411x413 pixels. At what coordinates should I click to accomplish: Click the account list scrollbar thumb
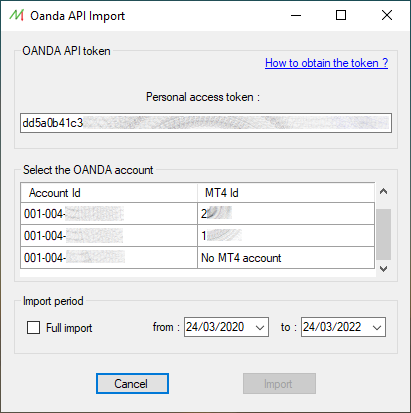pos(383,234)
